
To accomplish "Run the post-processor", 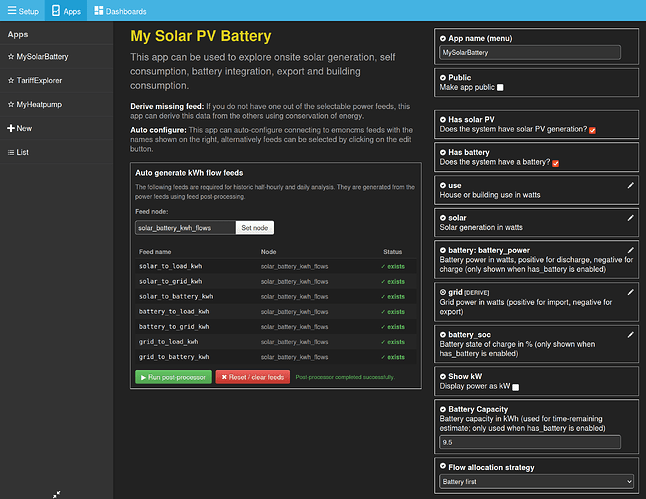I will pos(173,377).
